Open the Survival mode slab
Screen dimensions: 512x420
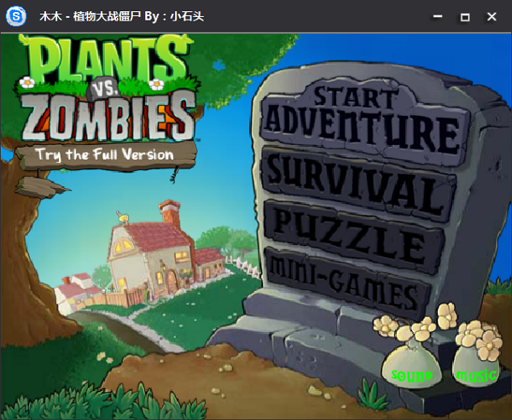click(x=358, y=184)
